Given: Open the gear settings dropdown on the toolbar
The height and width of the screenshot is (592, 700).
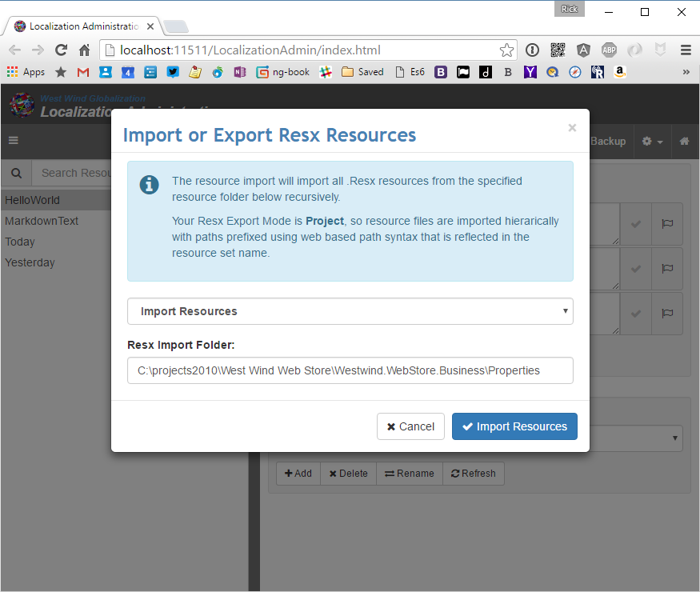Looking at the screenshot, I should [651, 140].
